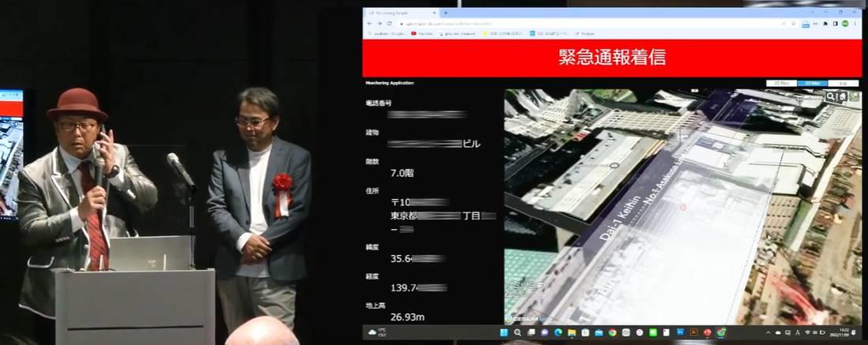Open the Windows Start button
Image resolution: width=868 pixels, height=345 pixels.
tap(504, 332)
